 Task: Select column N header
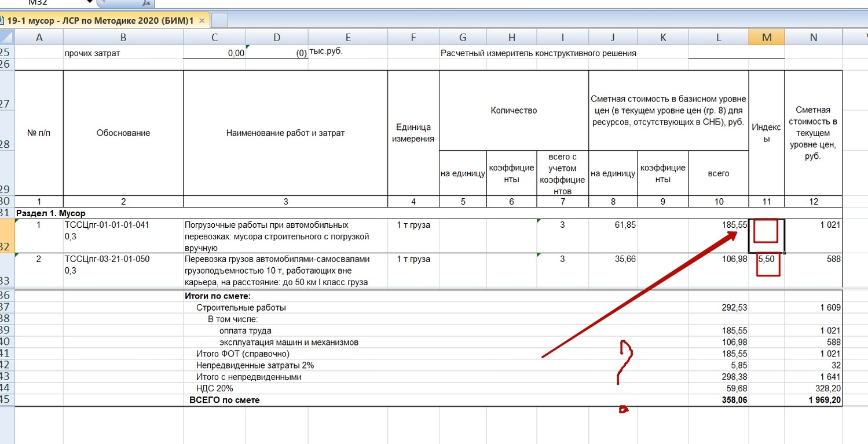[814, 38]
